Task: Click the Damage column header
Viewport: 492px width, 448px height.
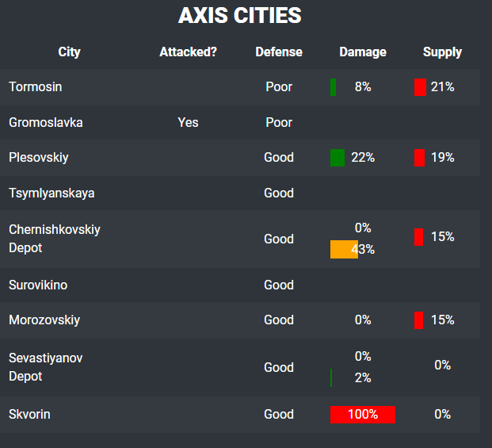Action: coord(363,52)
